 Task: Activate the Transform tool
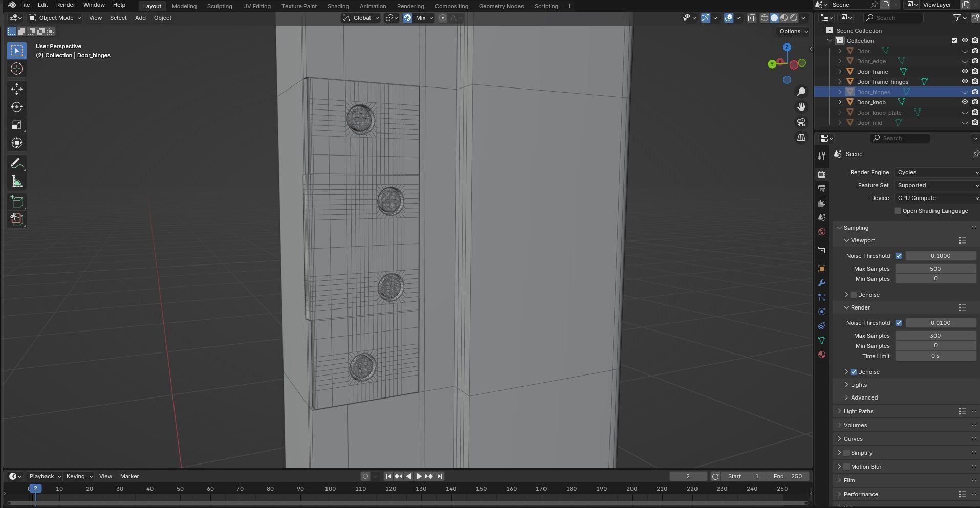click(x=17, y=143)
